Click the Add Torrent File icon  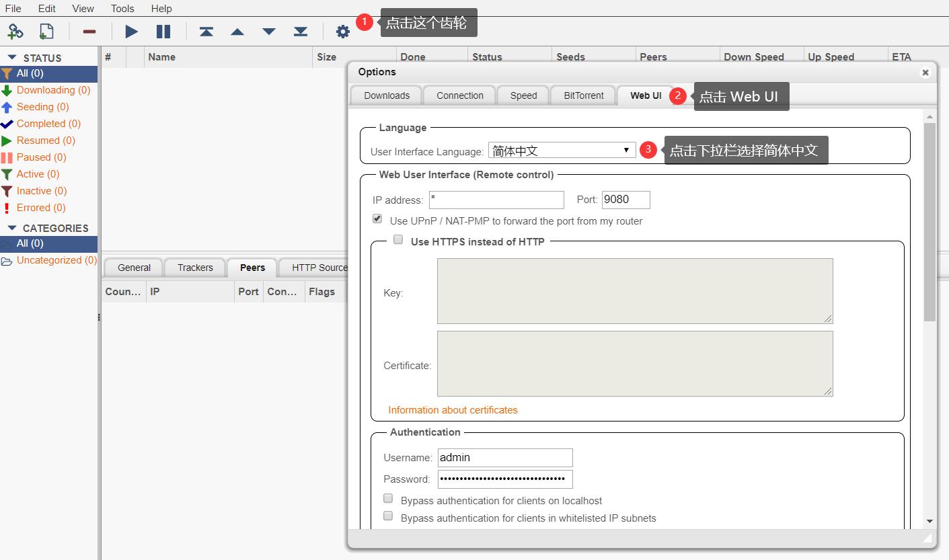pyautogui.click(x=46, y=31)
